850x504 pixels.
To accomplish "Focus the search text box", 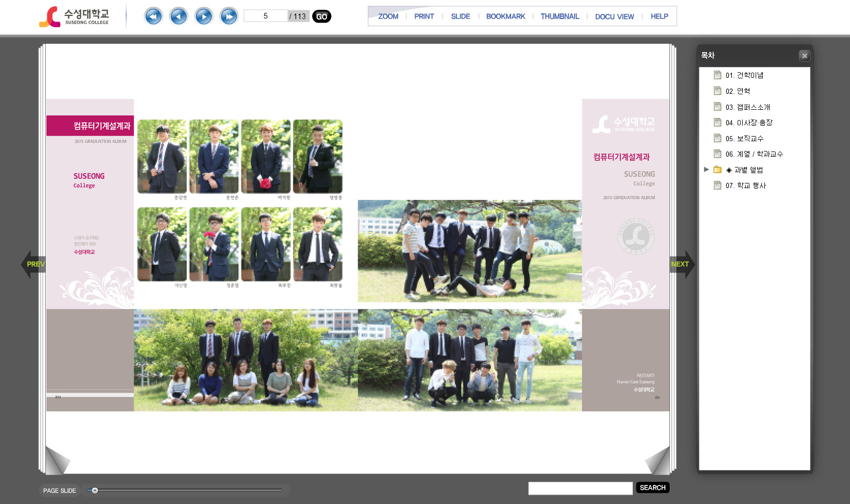I will pyautogui.click(x=580, y=488).
